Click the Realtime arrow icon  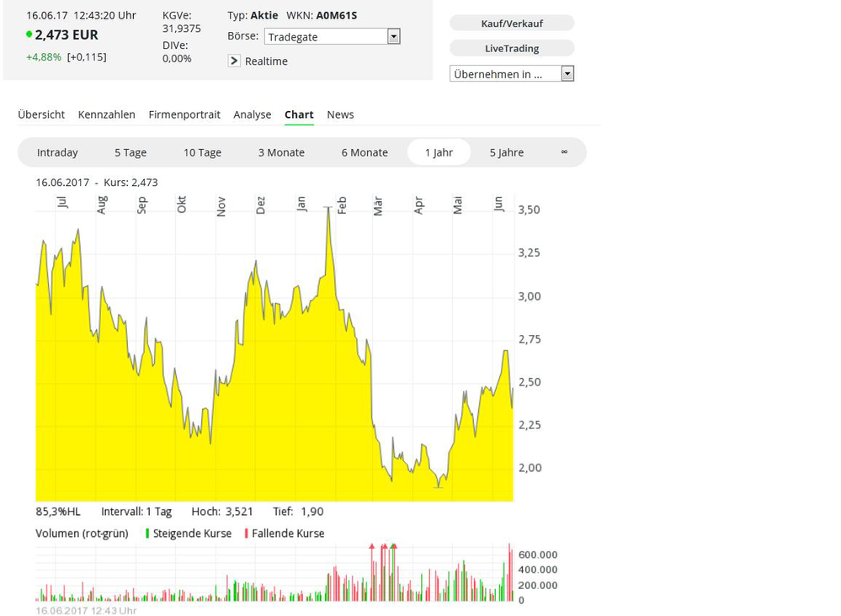click(x=233, y=61)
